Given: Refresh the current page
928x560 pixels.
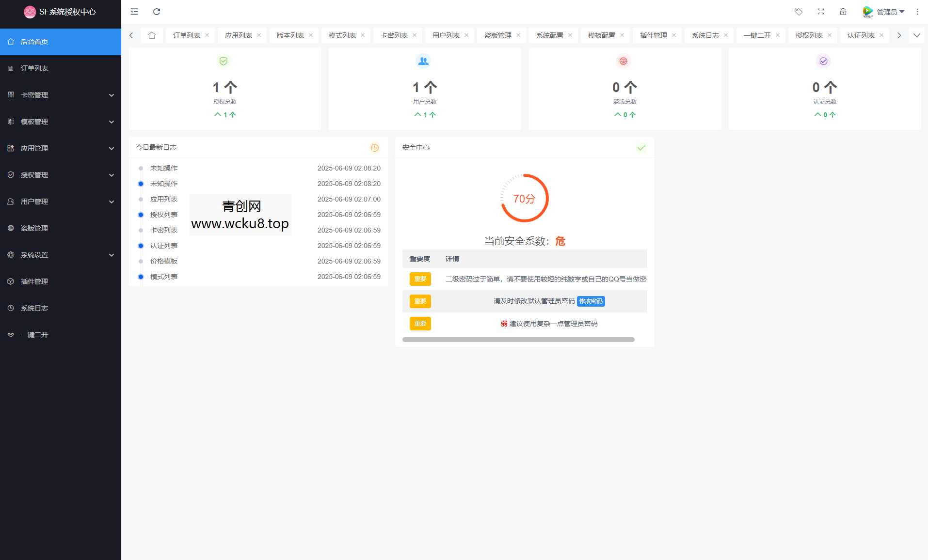Looking at the screenshot, I should (156, 11).
